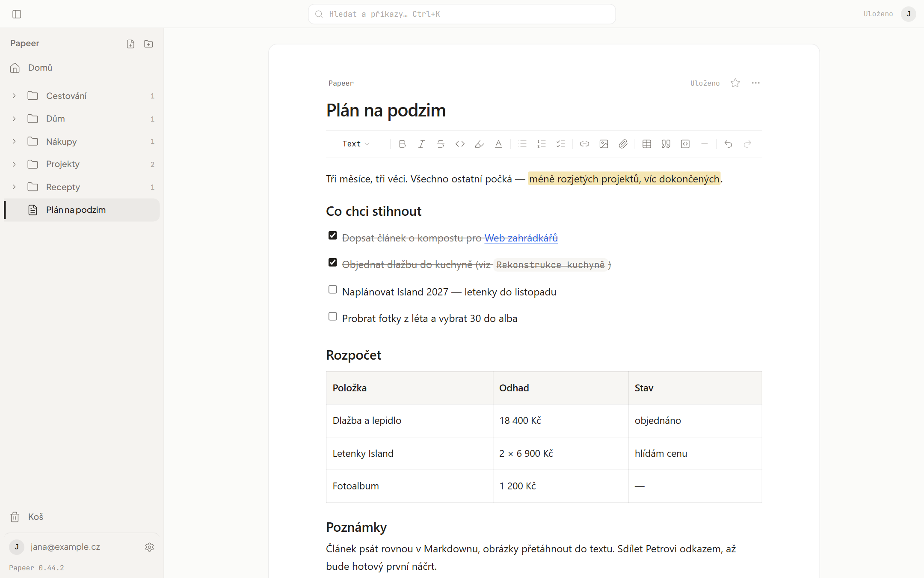Image resolution: width=924 pixels, height=578 pixels.
Task: Insert an image from the toolbar
Action: 604,144
